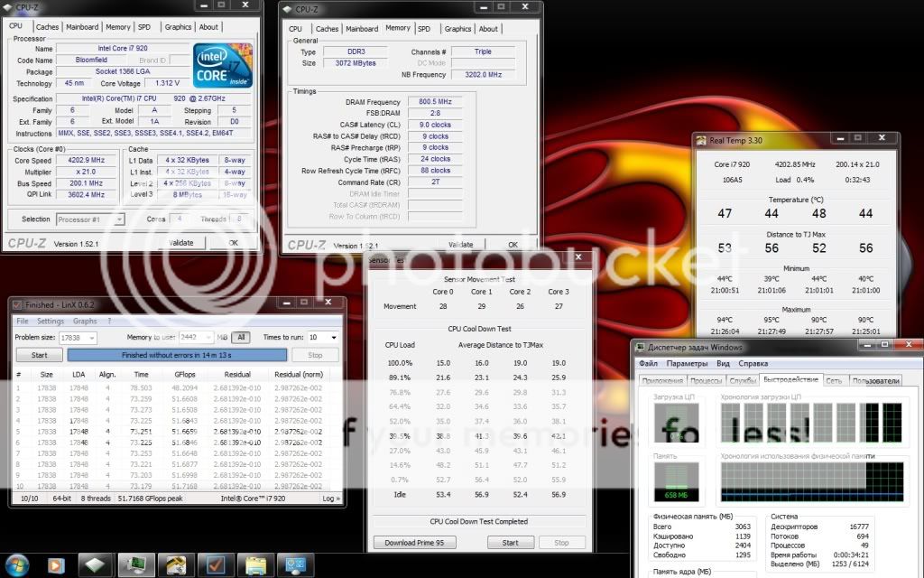This screenshot has width=924, height=578.
Task: Click the NB Frequency value 3202.0 MHz
Action: click(484, 75)
